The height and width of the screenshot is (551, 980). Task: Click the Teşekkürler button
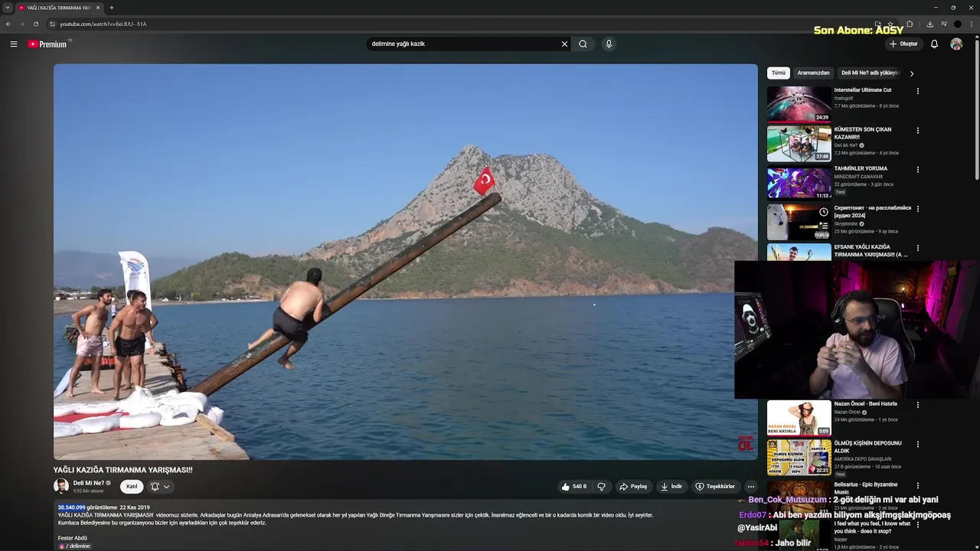click(715, 487)
